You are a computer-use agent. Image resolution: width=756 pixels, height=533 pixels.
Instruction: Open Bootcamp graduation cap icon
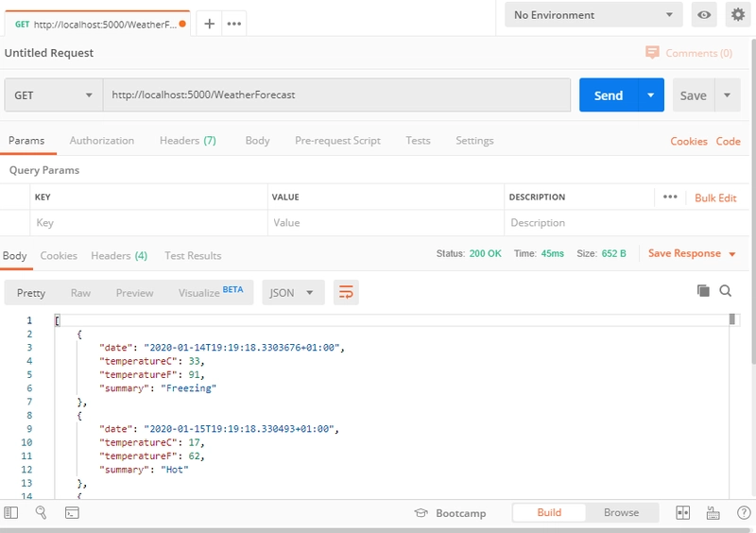(421, 513)
